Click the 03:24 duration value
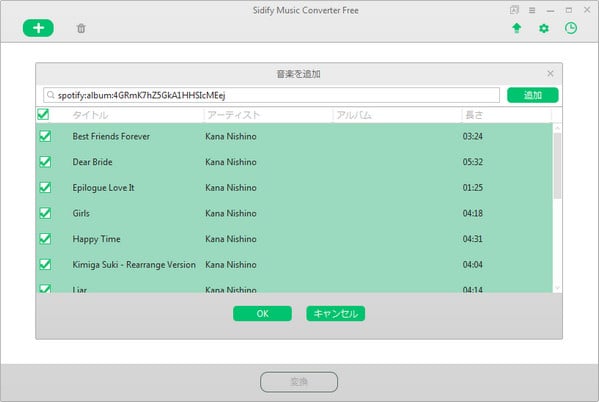The image size is (599, 402). pyautogui.click(x=473, y=136)
